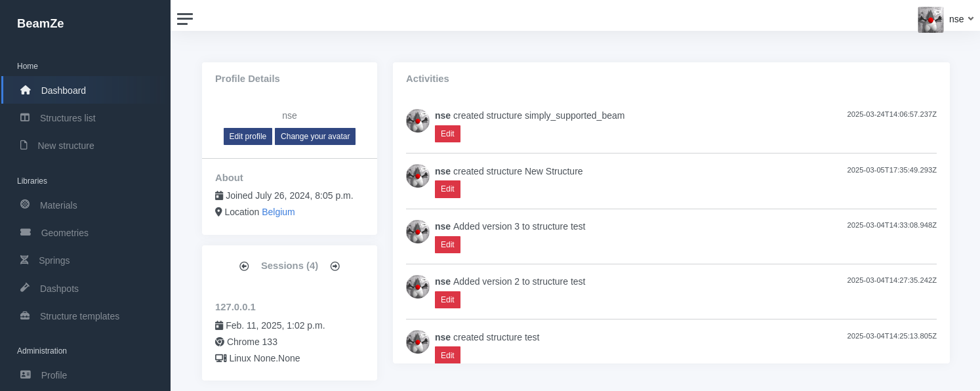The width and height of the screenshot is (980, 391).
Task: Select the New structure document icon
Action: [25, 145]
